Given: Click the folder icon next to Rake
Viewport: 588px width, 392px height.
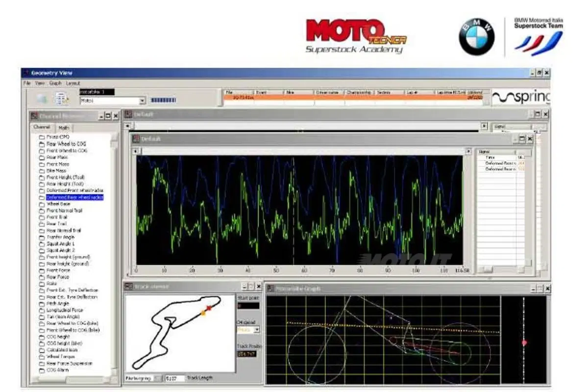Looking at the screenshot, I should (42, 284).
